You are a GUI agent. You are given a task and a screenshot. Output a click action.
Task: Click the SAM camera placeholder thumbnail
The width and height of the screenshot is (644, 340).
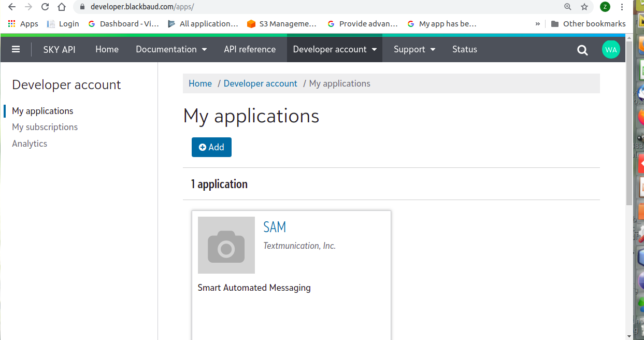226,245
